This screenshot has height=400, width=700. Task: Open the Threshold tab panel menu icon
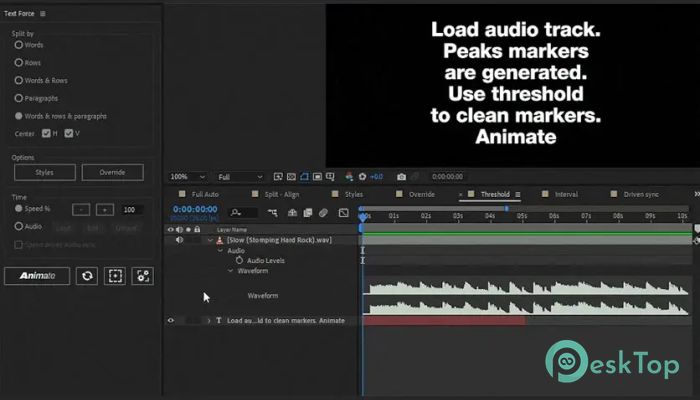[x=518, y=194]
